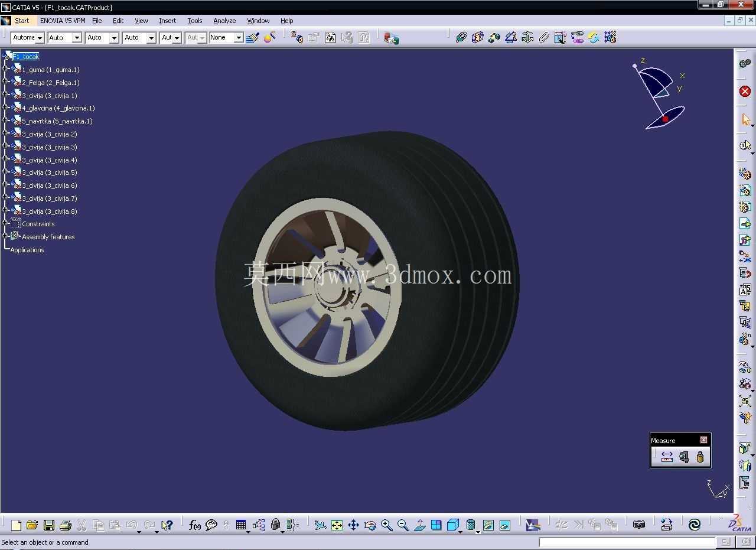The width and height of the screenshot is (756, 550).
Task: Click the Fix Component anchor icon
Action: coord(527,38)
